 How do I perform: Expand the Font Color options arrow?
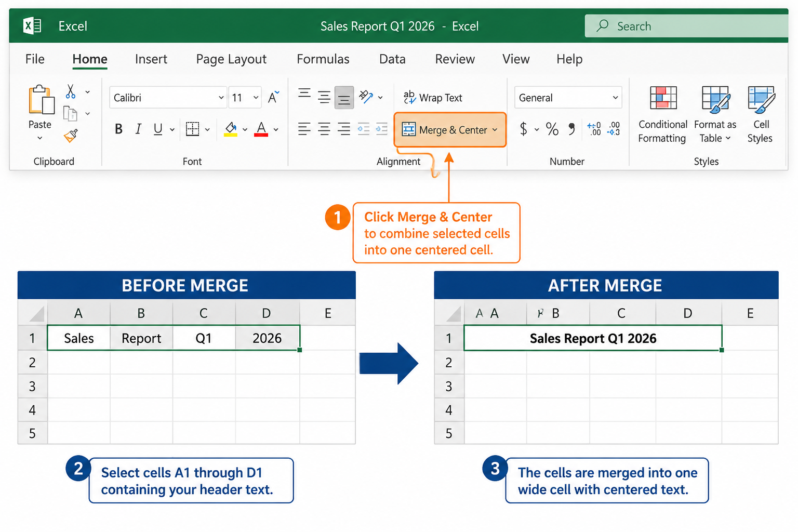tap(276, 129)
